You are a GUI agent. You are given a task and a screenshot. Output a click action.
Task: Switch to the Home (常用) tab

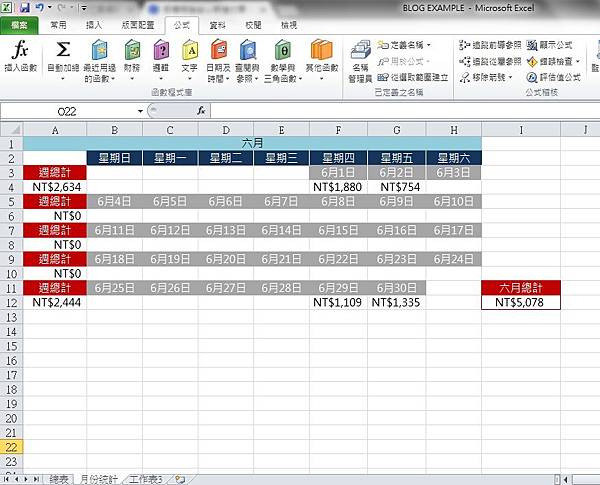pyautogui.click(x=59, y=25)
